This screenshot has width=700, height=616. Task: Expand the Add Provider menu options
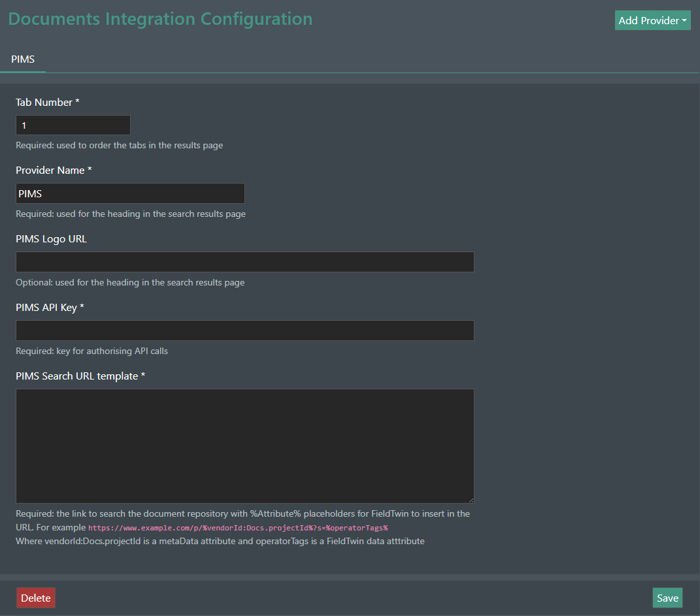(x=652, y=20)
